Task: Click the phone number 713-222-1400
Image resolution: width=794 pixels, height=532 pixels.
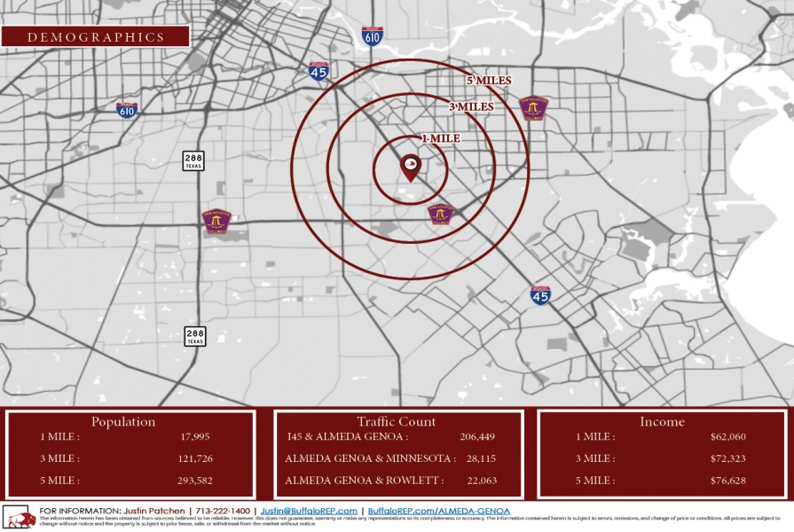Action: tap(222, 510)
